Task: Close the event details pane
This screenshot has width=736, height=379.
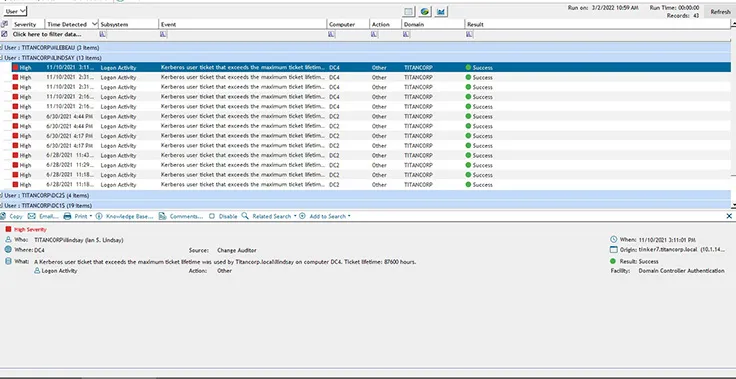Action: 729,216
